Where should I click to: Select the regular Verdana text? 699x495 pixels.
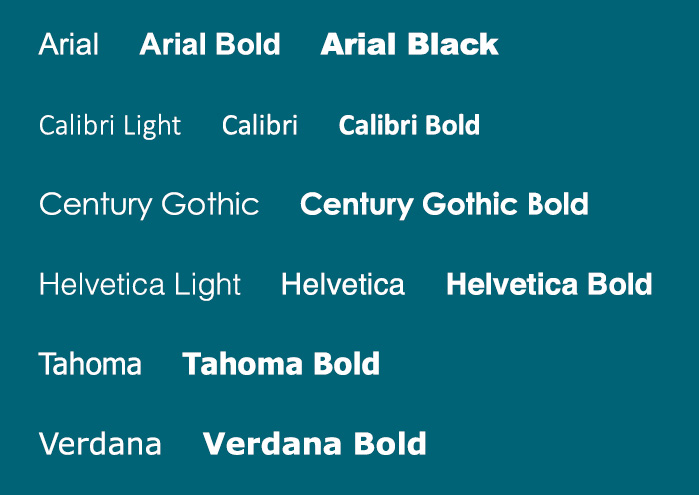click(x=100, y=444)
